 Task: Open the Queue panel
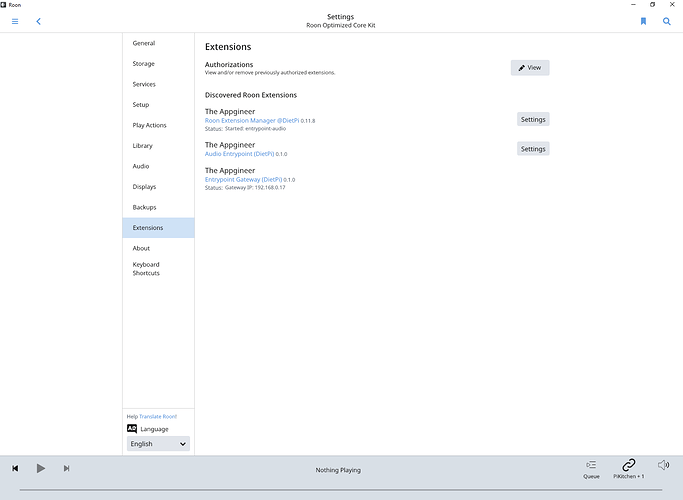(591, 469)
